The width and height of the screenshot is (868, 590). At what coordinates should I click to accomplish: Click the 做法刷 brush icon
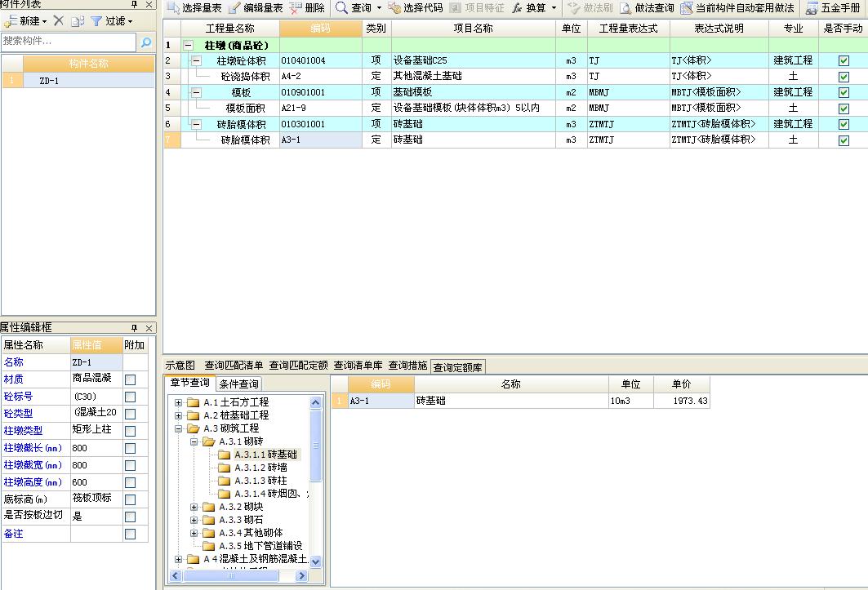574,7
